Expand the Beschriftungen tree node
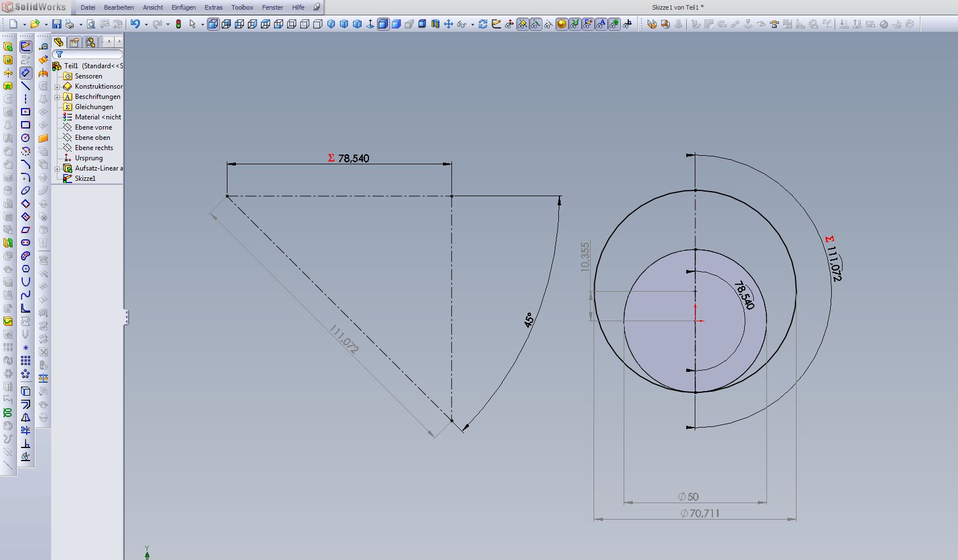The height and width of the screenshot is (560, 958). (x=57, y=97)
